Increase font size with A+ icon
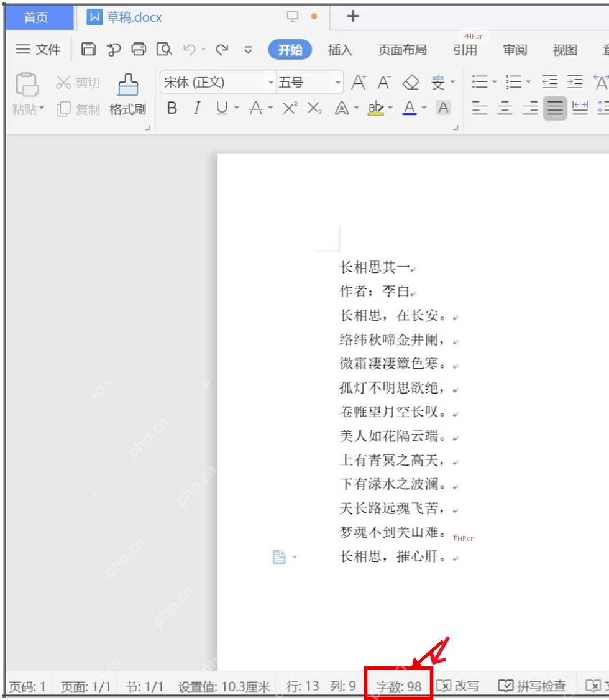 [x=359, y=82]
